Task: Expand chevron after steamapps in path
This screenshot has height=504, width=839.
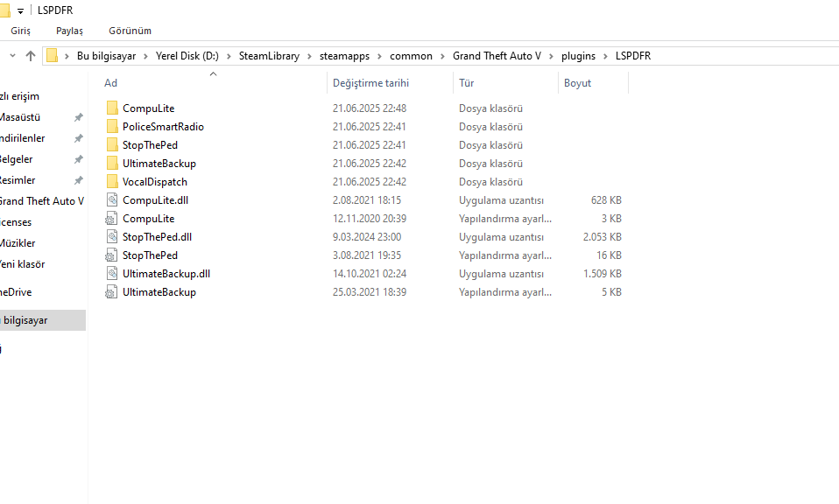Action: click(379, 56)
